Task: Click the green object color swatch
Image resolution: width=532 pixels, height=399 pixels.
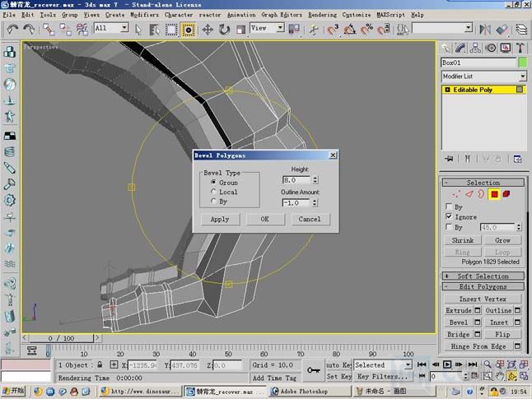Action: [x=522, y=63]
